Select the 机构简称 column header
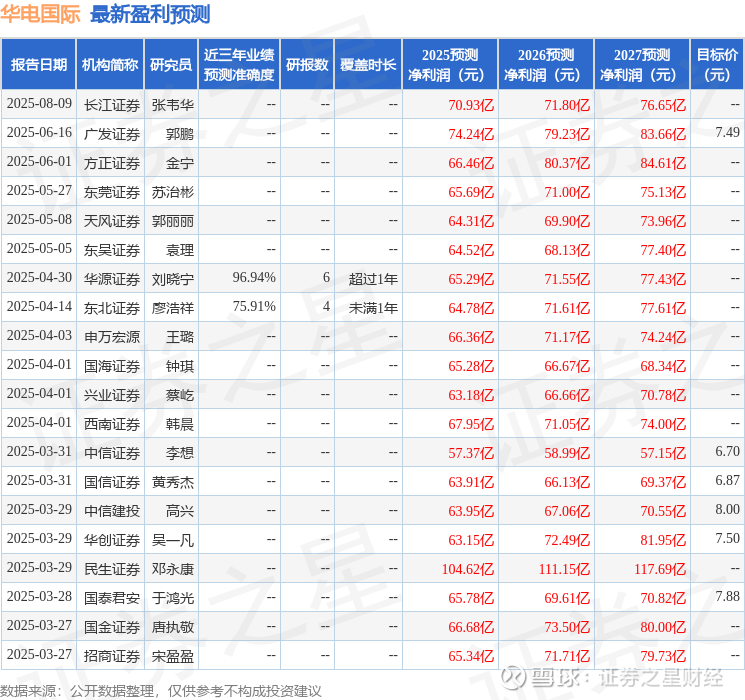Viewport: 745px width, 700px height. 110,65
